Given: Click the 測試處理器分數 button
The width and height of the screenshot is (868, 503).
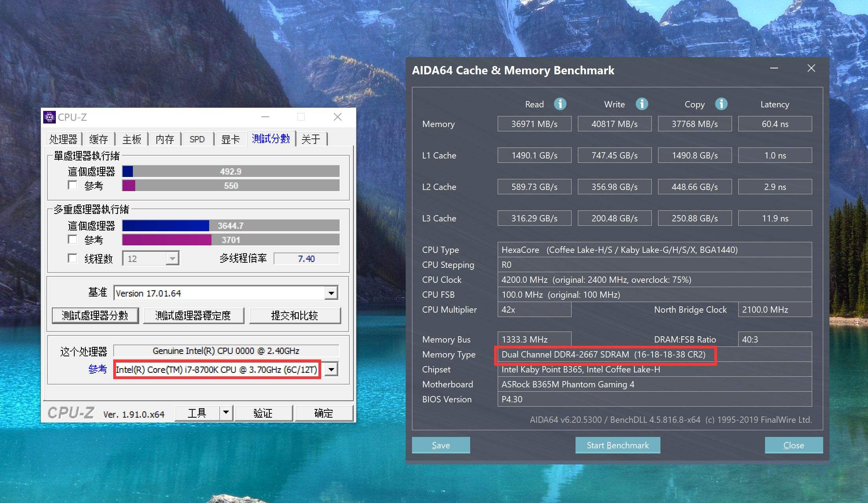Looking at the screenshot, I should tap(95, 315).
